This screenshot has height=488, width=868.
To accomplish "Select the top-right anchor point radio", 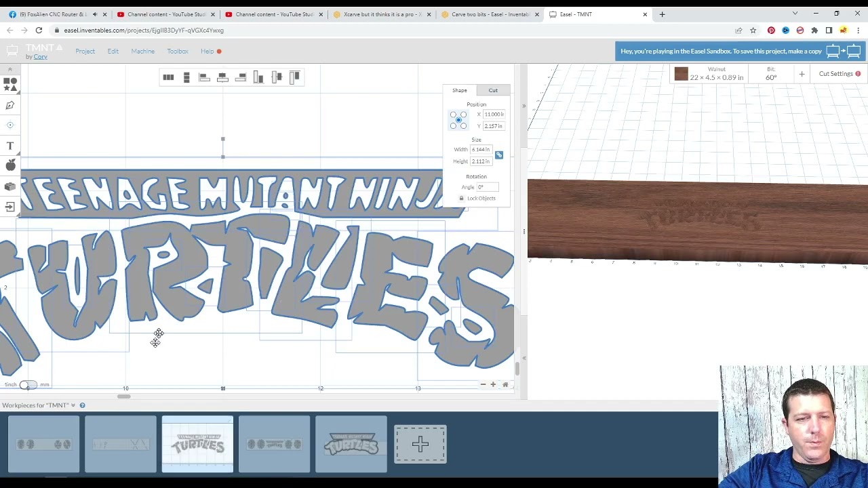I will [x=464, y=115].
